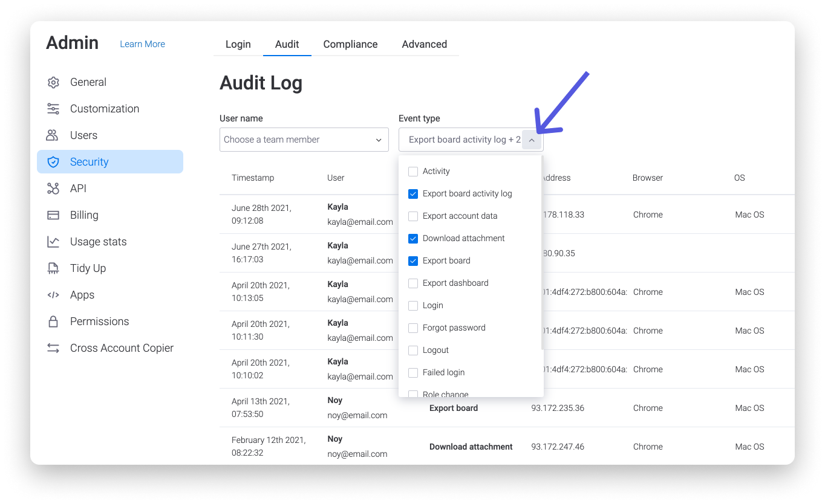Select the Apps code icon

pos(53,295)
